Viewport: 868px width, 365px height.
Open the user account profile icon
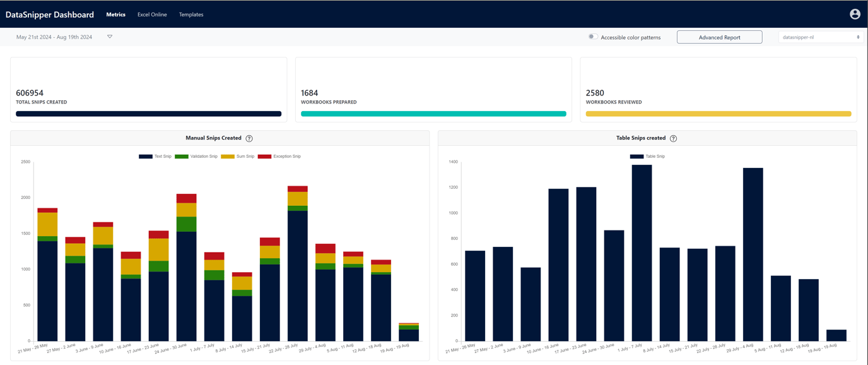[x=855, y=14]
